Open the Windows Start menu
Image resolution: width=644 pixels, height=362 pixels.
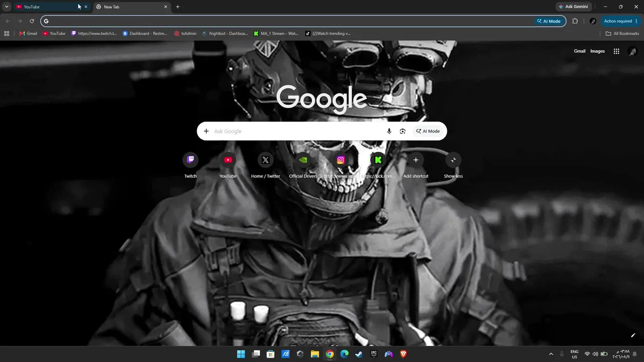pos(241,354)
